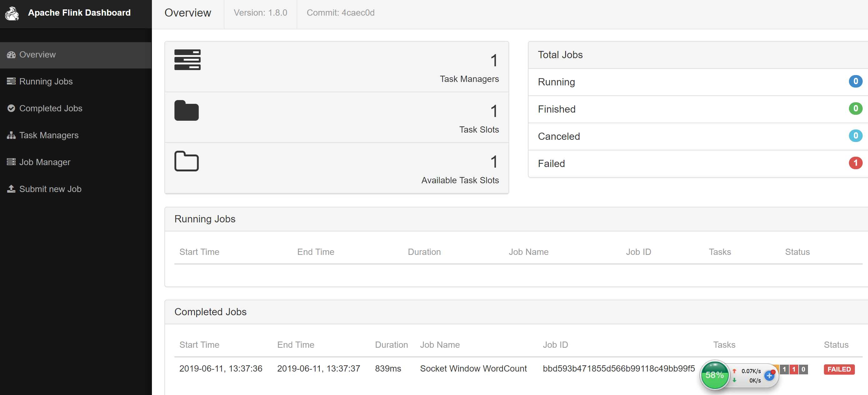Click the blue Running count badge
868x395 pixels.
(855, 81)
